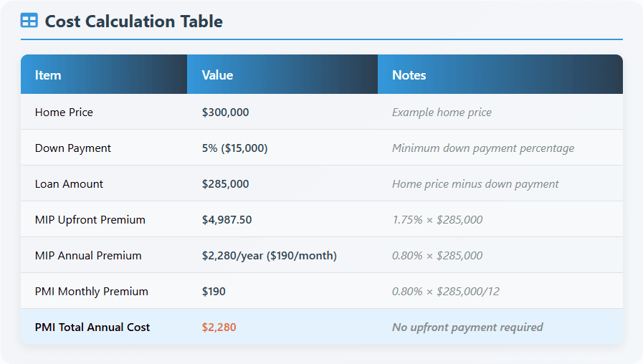Click the 5% ($15,000) value
Screen dimensions: 643x364
click(234, 148)
